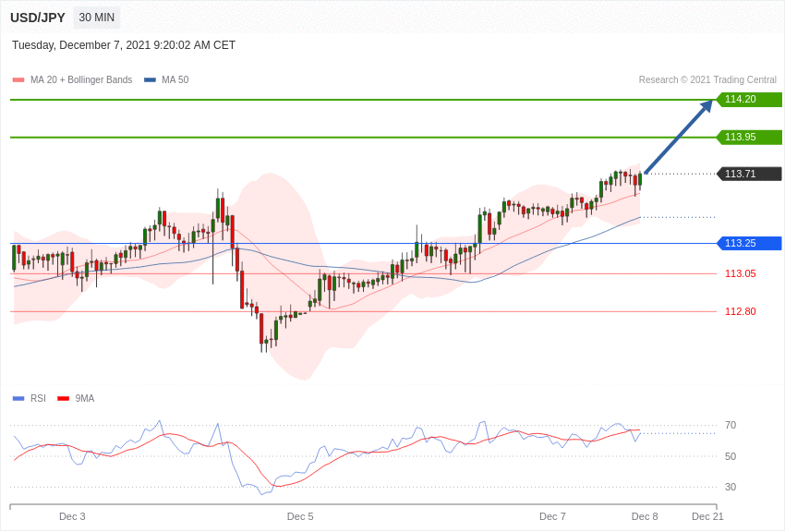Click the blue upward forecast arrow head
This screenshot has width=785, height=532.
pos(706,105)
